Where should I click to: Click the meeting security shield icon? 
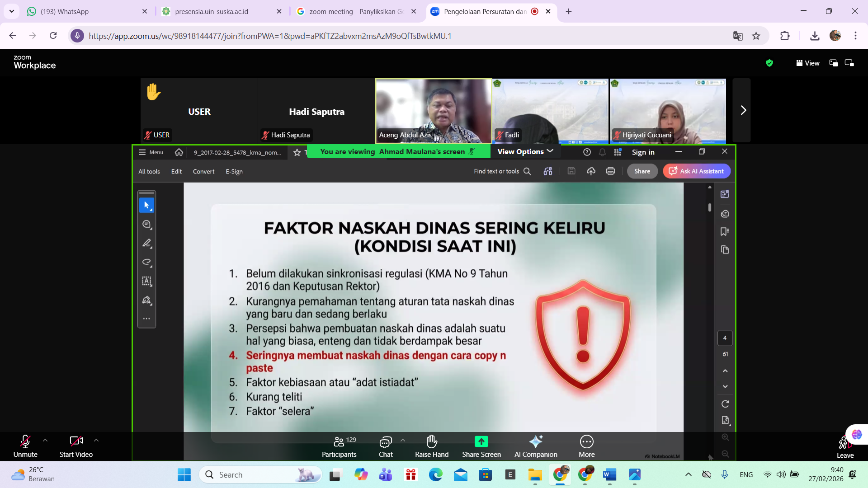tap(769, 63)
